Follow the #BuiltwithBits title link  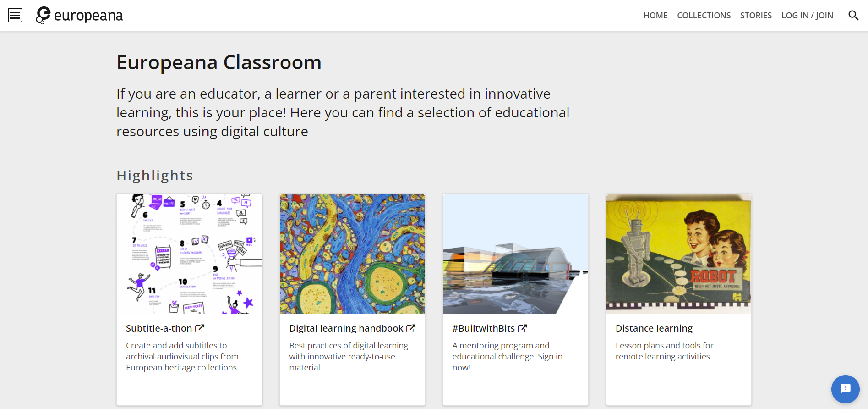483,328
